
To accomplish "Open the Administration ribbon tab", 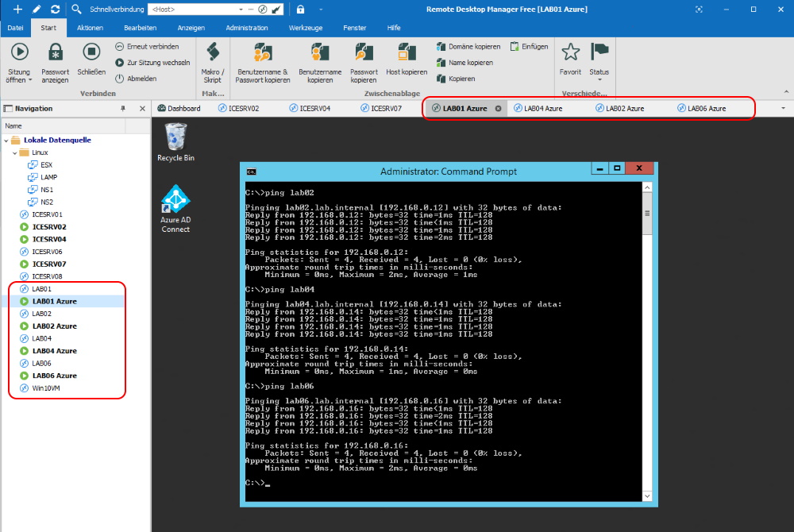I will [x=247, y=28].
